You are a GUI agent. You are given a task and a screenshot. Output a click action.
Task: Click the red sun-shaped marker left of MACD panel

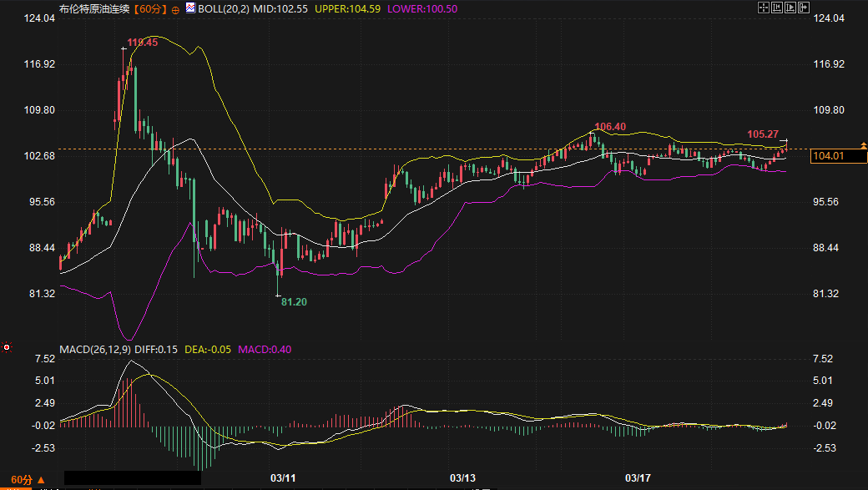[x=7, y=347]
